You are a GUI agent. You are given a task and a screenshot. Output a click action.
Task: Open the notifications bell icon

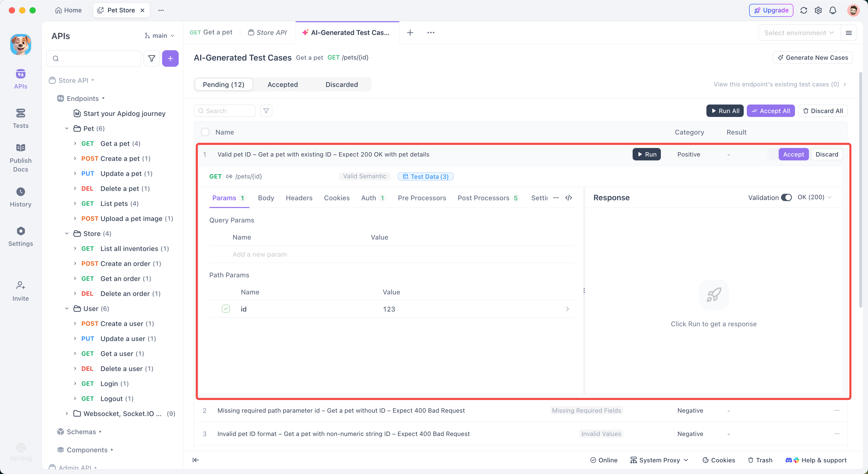[x=833, y=10]
